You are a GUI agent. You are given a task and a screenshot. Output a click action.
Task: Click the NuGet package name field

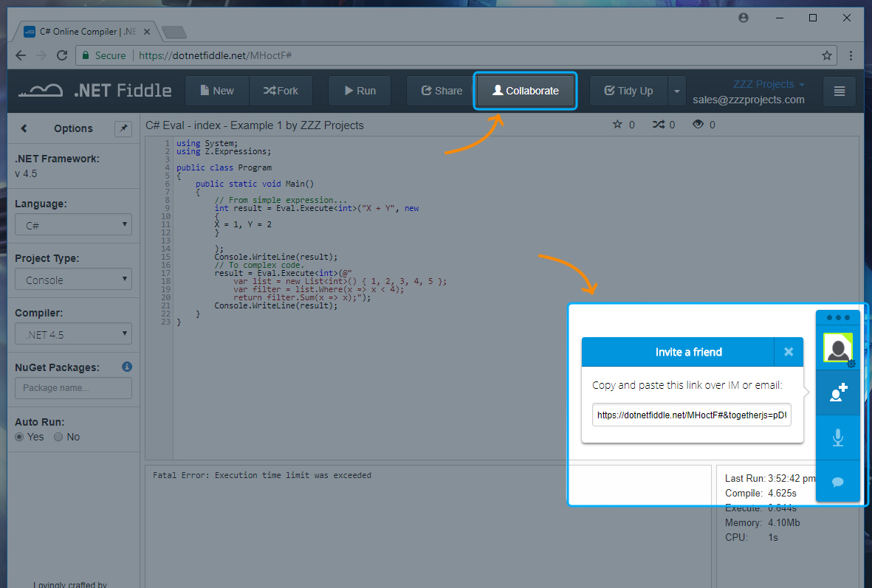(x=73, y=388)
